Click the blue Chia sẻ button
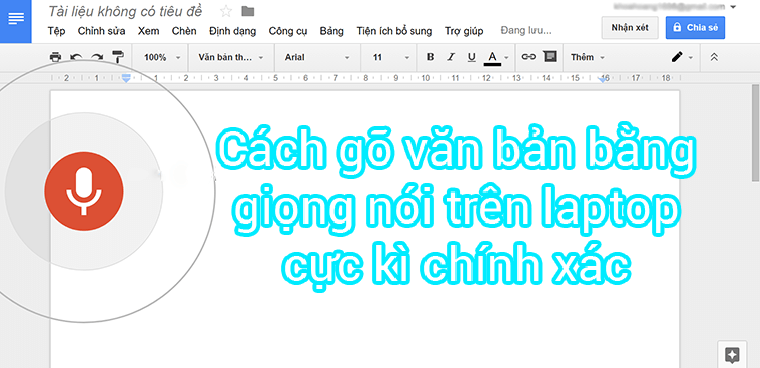 pyautogui.click(x=696, y=28)
